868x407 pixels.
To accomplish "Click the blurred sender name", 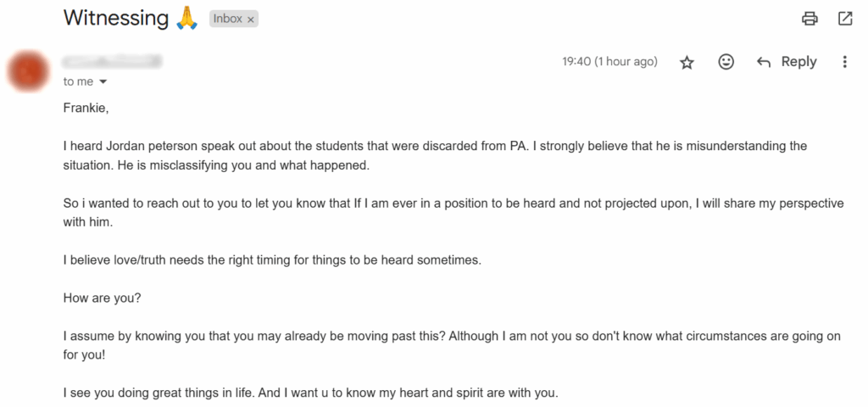I will coord(112,62).
